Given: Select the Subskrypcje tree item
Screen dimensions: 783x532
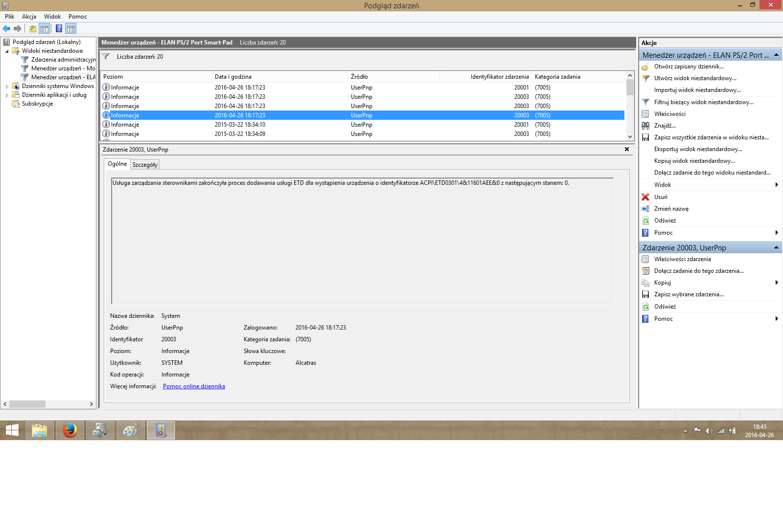Looking at the screenshot, I should (37, 104).
